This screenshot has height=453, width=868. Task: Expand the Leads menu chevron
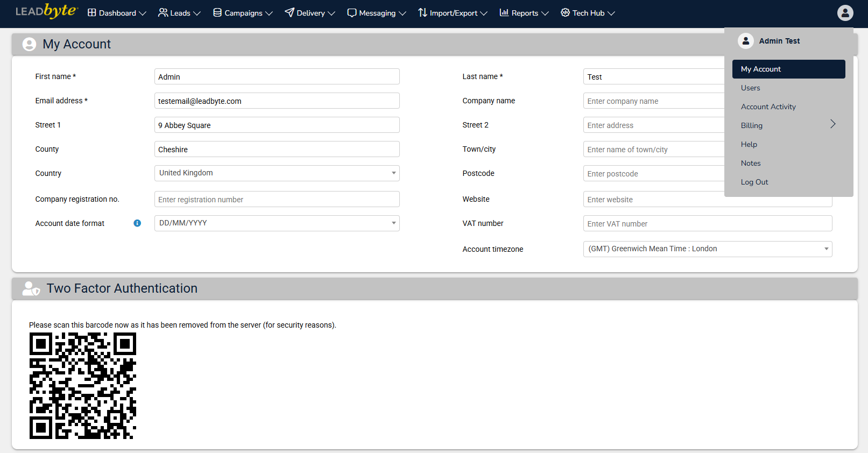[x=197, y=13]
